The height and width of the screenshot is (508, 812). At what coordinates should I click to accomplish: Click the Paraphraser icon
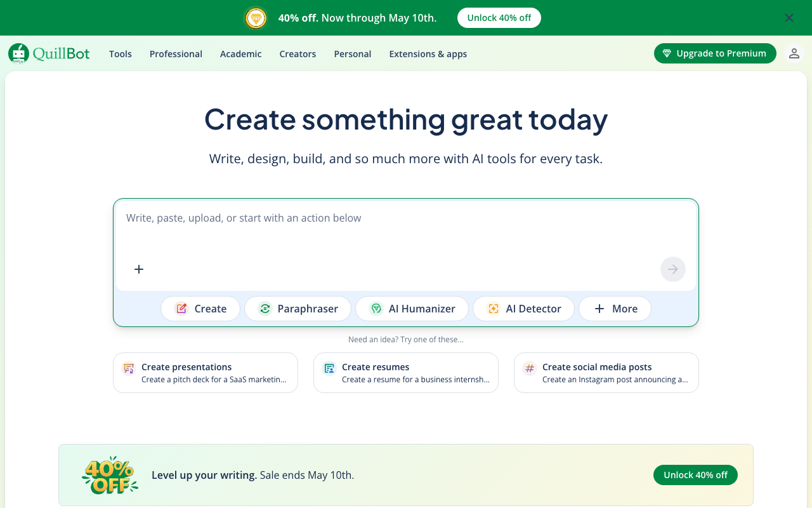click(265, 309)
